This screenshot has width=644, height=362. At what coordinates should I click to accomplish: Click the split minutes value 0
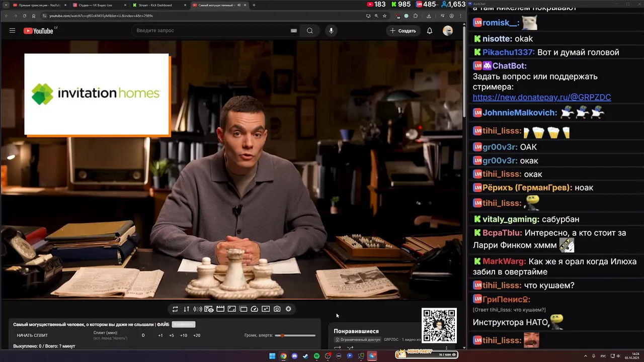pyautogui.click(x=143, y=335)
